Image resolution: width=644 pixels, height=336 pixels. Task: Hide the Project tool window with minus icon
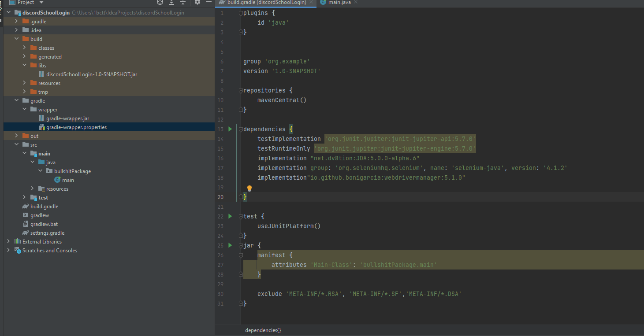[x=209, y=2]
